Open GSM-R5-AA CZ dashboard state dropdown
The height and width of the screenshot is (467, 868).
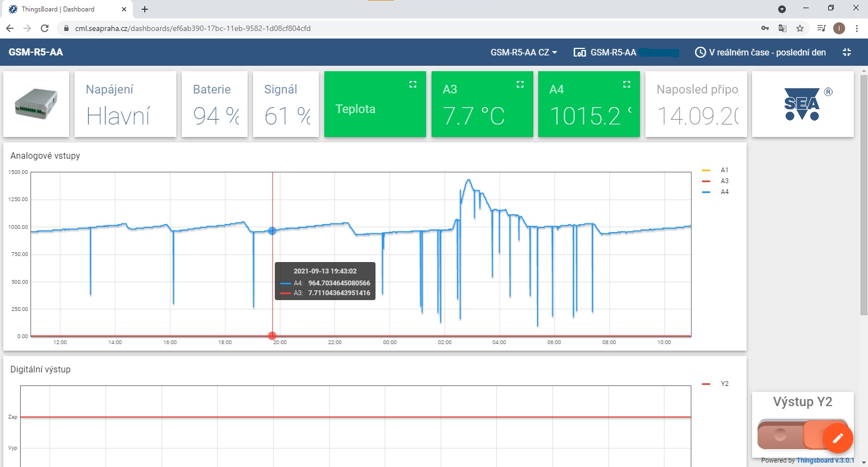(x=524, y=52)
